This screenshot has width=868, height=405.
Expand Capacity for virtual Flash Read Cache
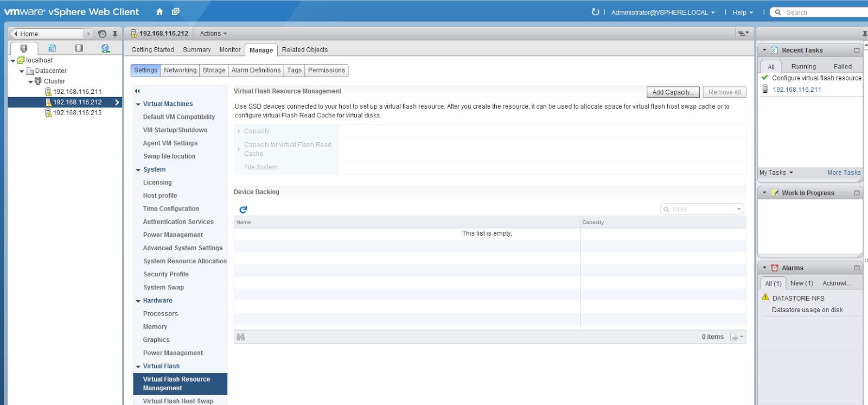point(239,149)
